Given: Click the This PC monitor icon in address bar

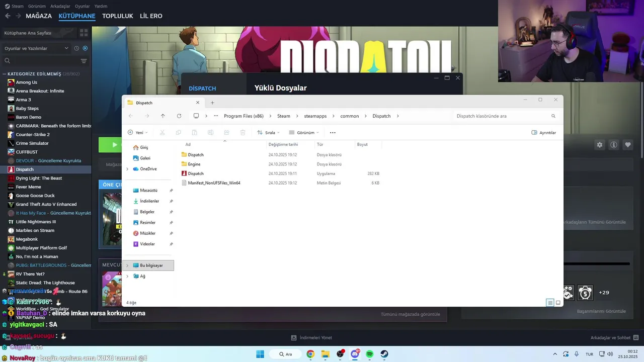Looking at the screenshot, I should click(196, 116).
